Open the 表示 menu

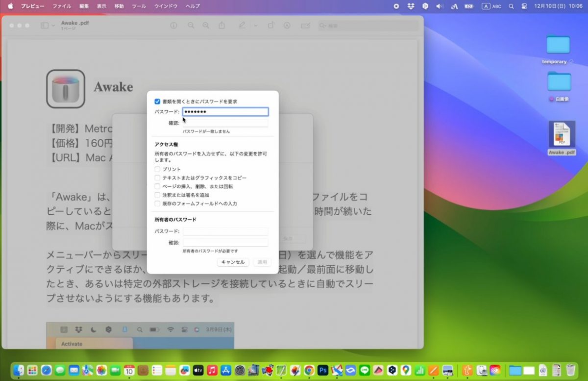101,6
